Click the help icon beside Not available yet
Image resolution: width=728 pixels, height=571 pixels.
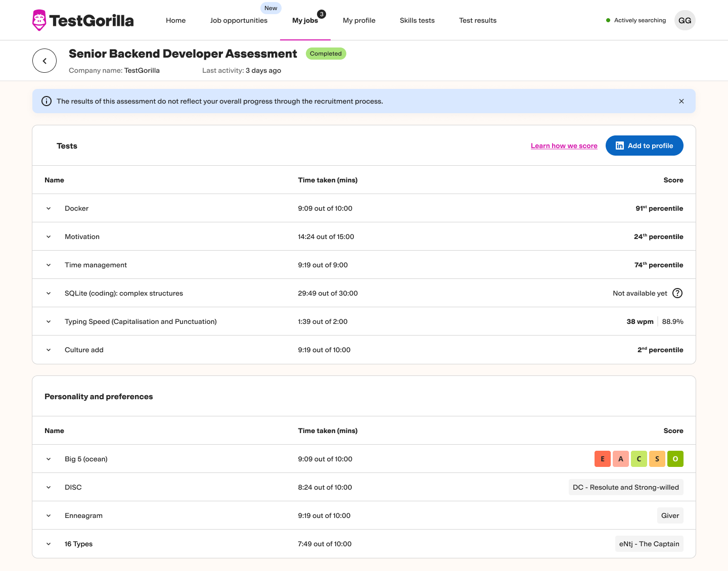coord(677,293)
